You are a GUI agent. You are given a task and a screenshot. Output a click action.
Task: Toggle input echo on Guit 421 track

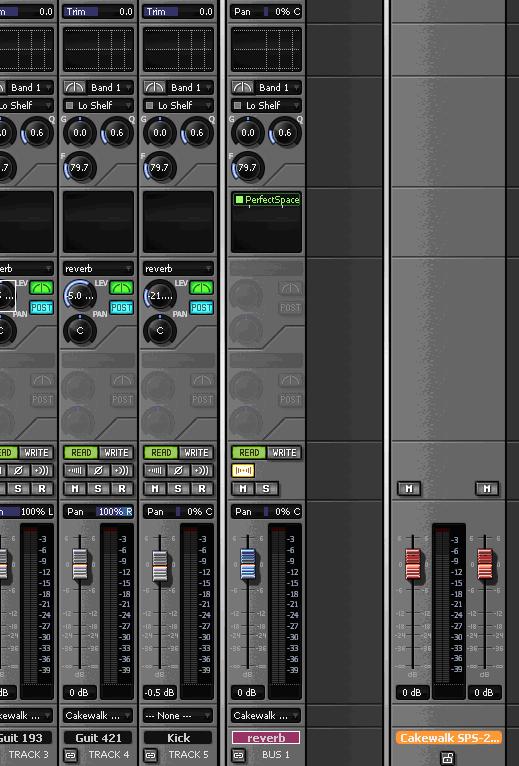point(121,470)
